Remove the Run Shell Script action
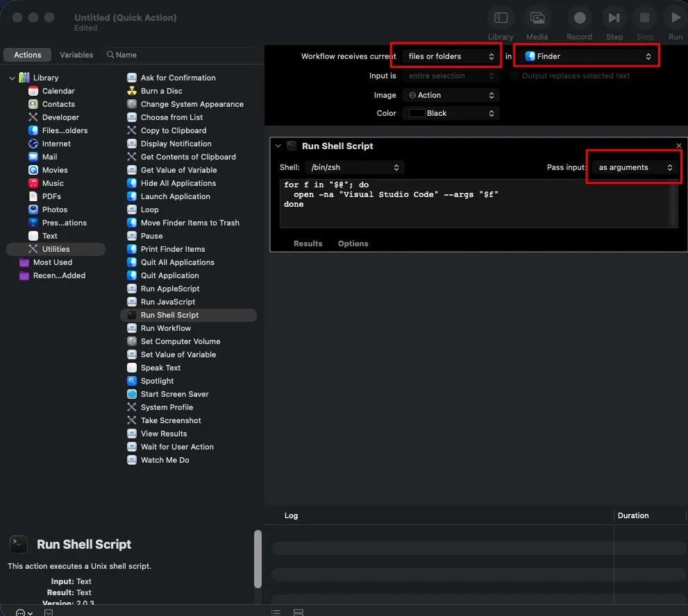688x616 pixels. point(678,146)
